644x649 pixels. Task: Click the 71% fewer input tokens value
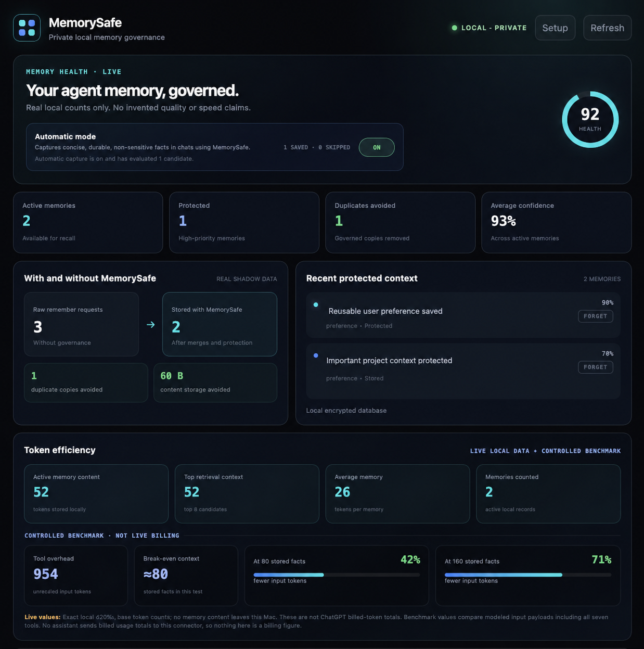click(x=601, y=559)
